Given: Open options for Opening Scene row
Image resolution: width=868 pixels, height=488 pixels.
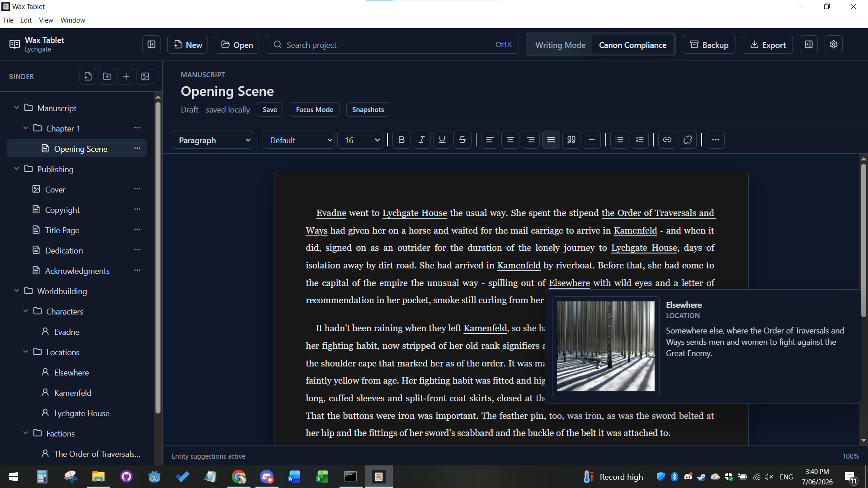Looking at the screenshot, I should click(x=137, y=148).
